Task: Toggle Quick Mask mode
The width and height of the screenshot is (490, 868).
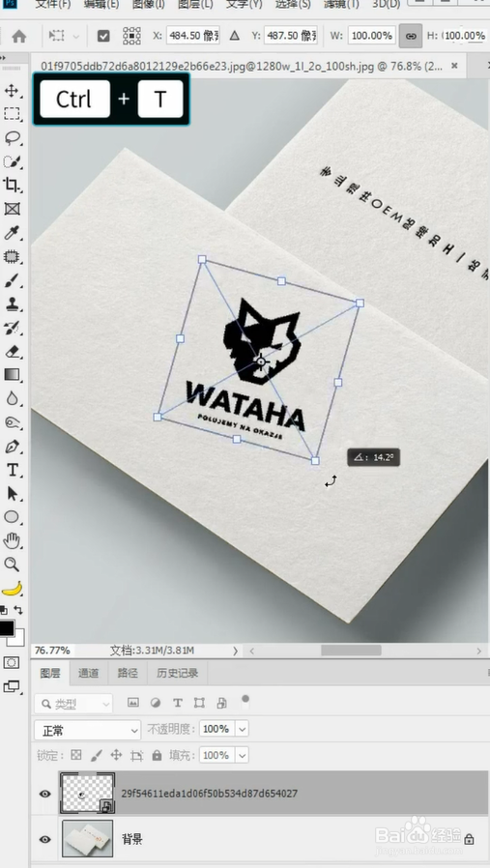Action: tap(11, 663)
